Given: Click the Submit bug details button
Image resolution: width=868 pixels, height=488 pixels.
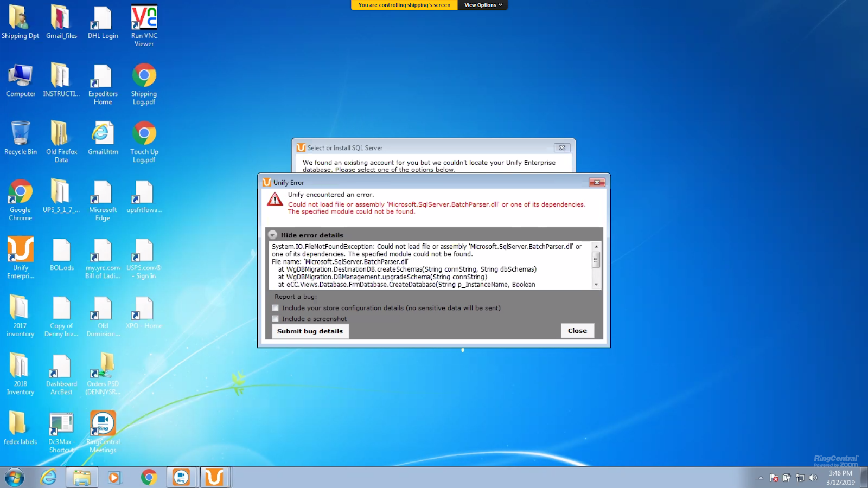Looking at the screenshot, I should click(x=310, y=331).
